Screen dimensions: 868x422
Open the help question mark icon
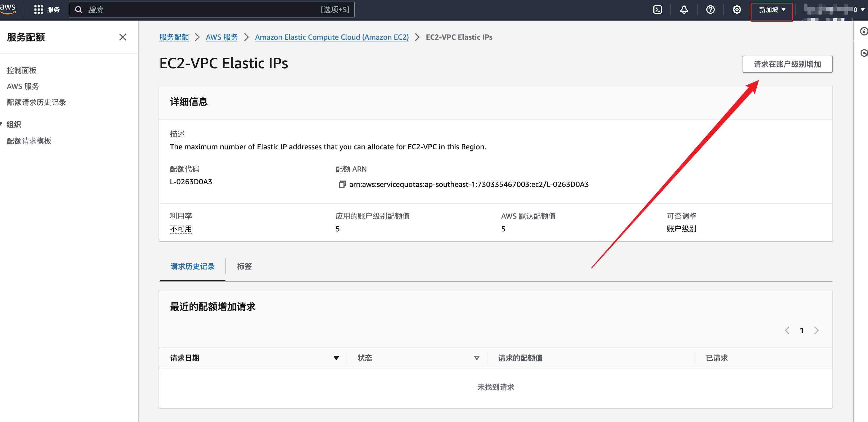pos(710,10)
